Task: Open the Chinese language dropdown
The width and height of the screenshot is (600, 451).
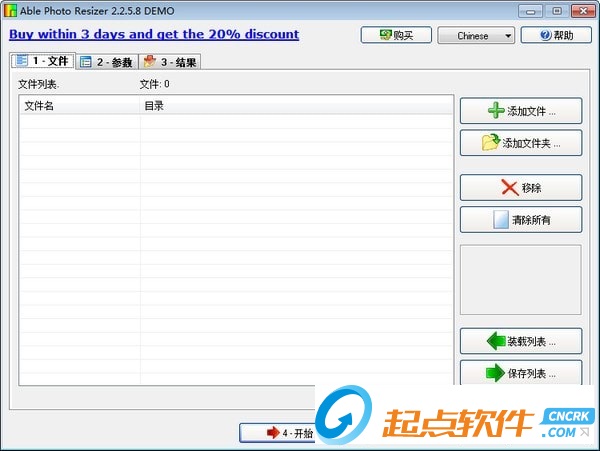Action: click(476, 35)
